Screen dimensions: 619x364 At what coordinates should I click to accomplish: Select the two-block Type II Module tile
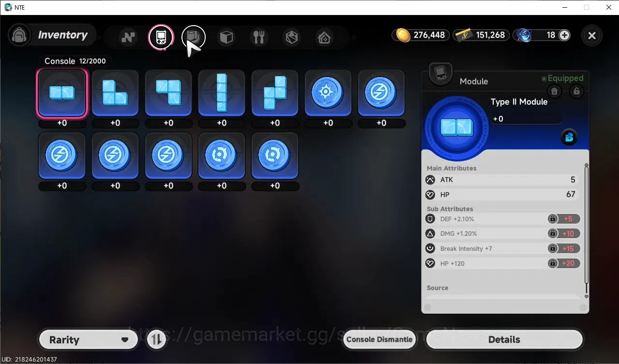click(x=62, y=93)
